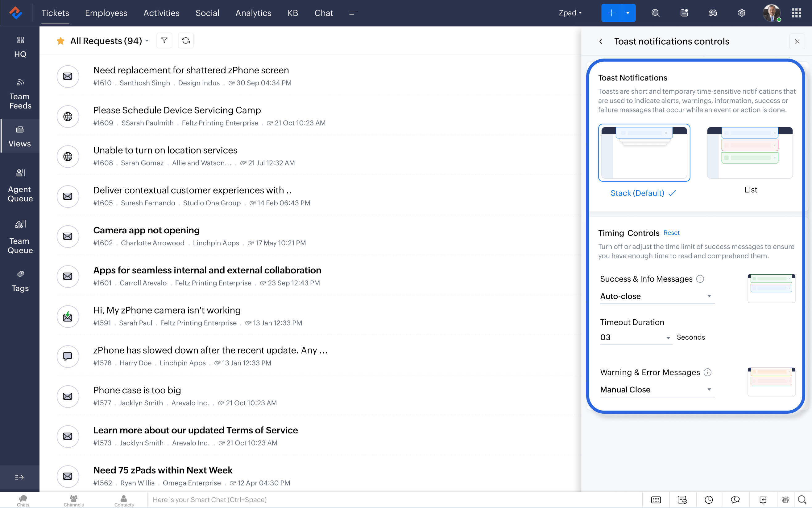Click the clock icon in the bottom bar

[x=709, y=500]
